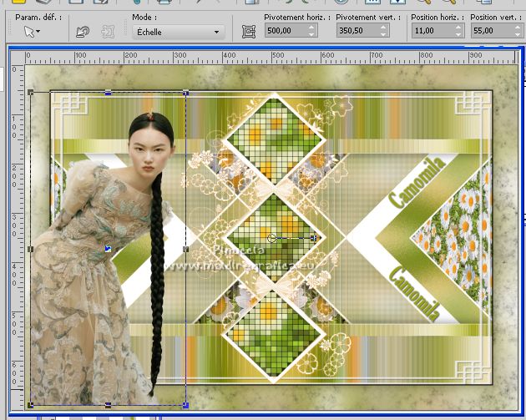Decrease Position horiz. with the down arrow

coord(459,34)
